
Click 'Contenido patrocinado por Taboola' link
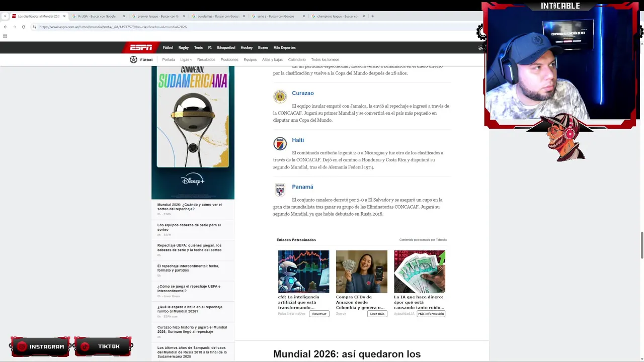point(423,240)
